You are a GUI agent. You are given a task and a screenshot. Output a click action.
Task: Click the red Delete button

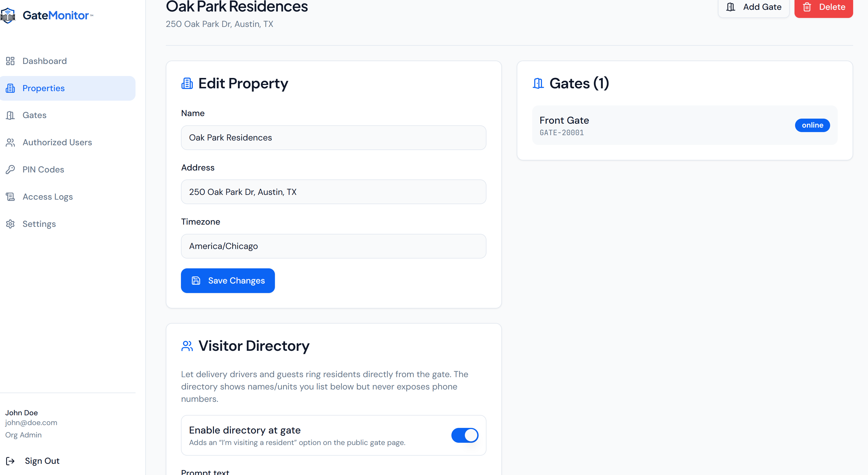(823, 7)
